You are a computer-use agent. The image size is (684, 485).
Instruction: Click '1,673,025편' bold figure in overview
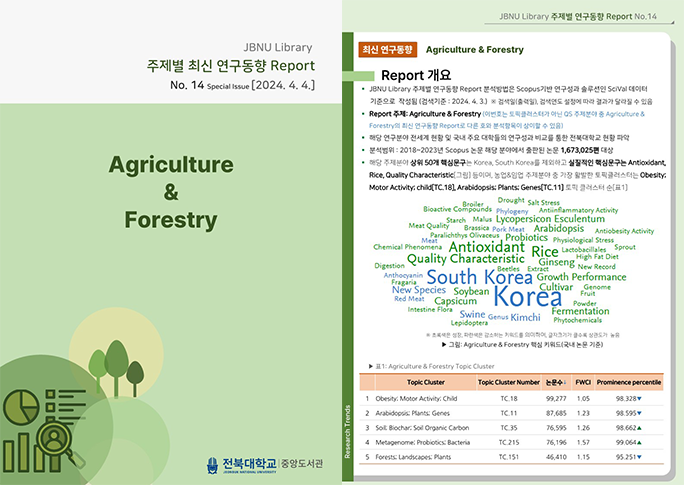[579, 150]
